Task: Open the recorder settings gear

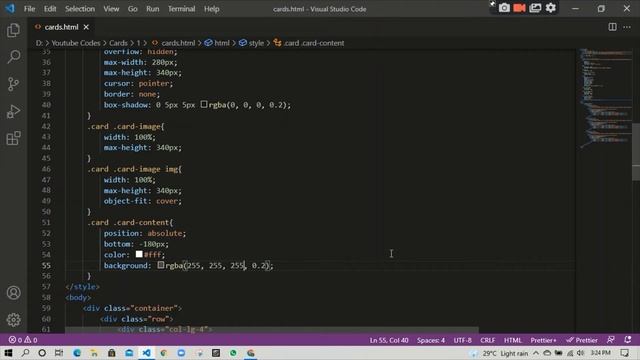Action: [551, 8]
